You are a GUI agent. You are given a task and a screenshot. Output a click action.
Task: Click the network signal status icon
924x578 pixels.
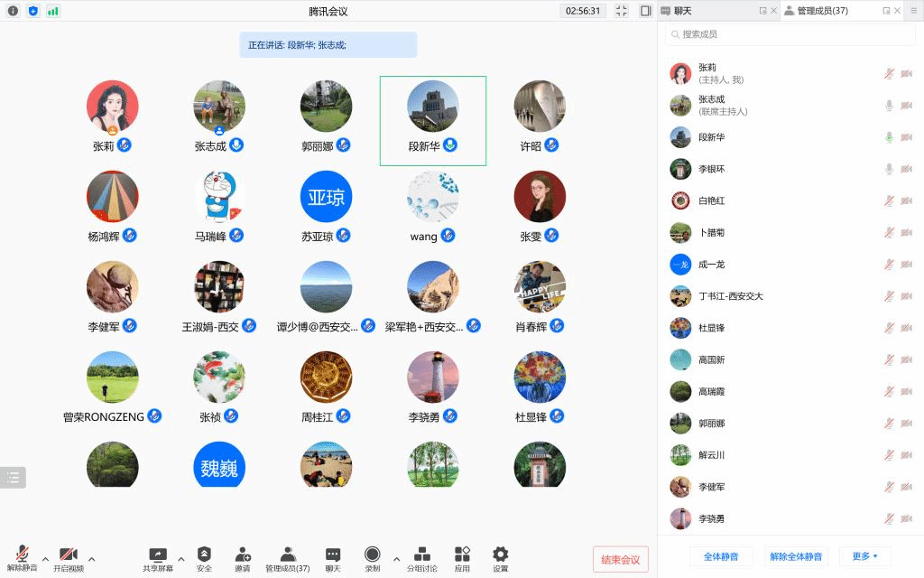click(53, 11)
